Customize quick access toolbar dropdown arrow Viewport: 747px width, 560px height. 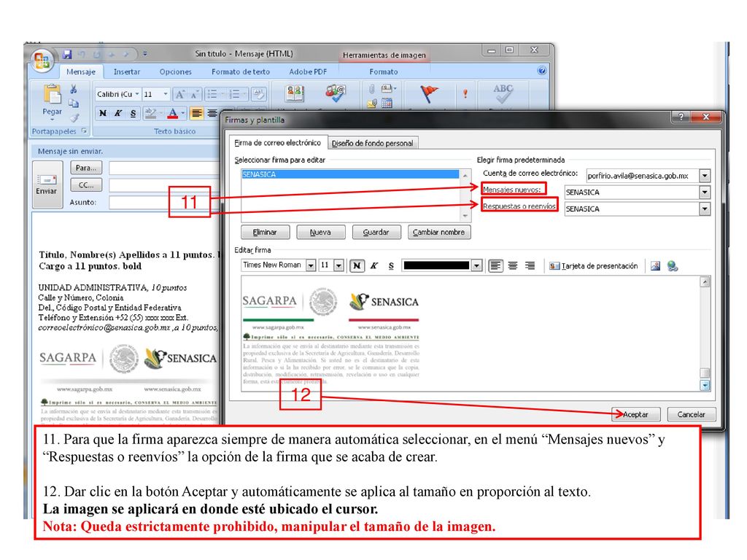point(145,54)
